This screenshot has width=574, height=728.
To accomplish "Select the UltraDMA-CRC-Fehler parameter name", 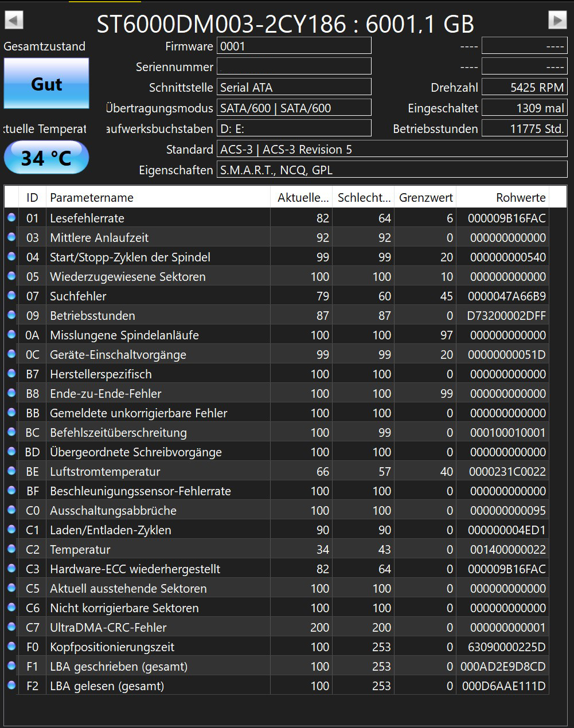I will (108, 628).
